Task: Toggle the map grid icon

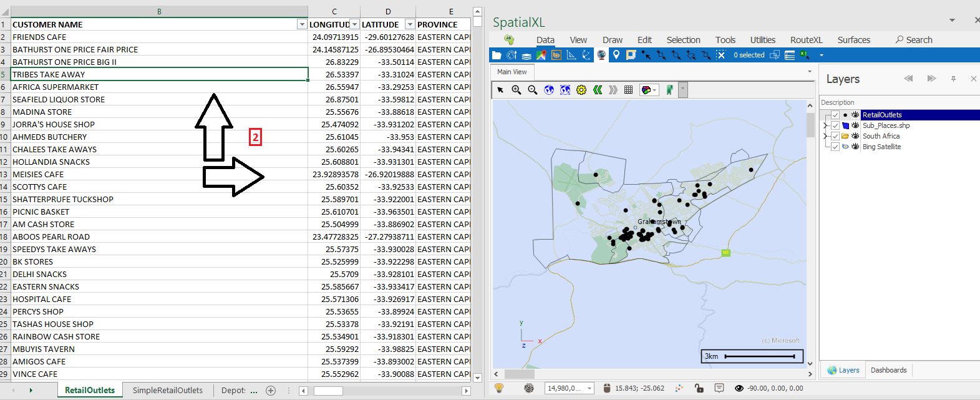Action: pos(628,90)
